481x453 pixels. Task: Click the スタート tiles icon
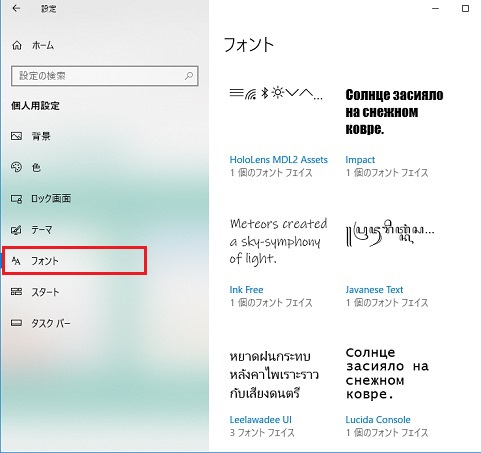click(16, 292)
